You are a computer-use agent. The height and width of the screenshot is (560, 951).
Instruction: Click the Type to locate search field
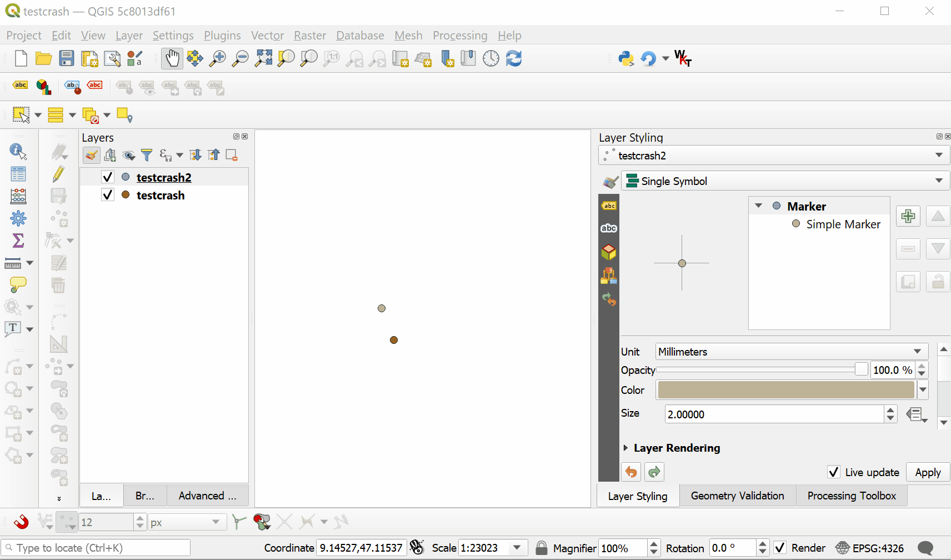[x=96, y=548]
